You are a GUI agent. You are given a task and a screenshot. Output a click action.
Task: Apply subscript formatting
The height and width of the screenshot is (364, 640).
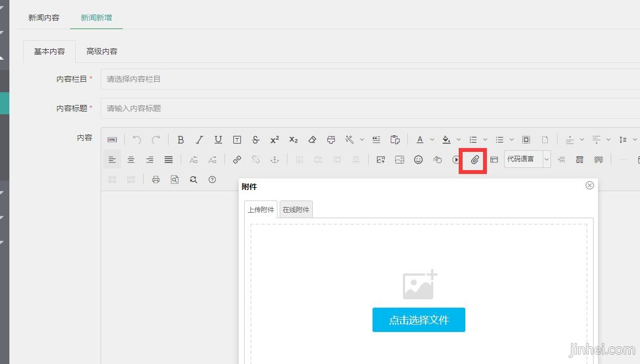[293, 140]
